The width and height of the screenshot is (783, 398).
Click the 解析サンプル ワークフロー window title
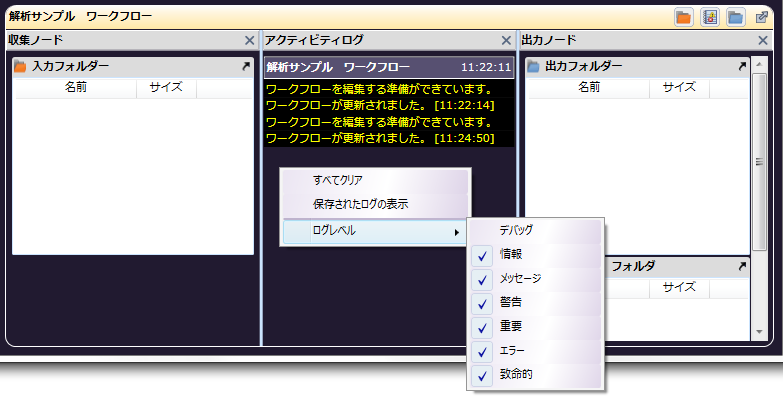(x=80, y=16)
